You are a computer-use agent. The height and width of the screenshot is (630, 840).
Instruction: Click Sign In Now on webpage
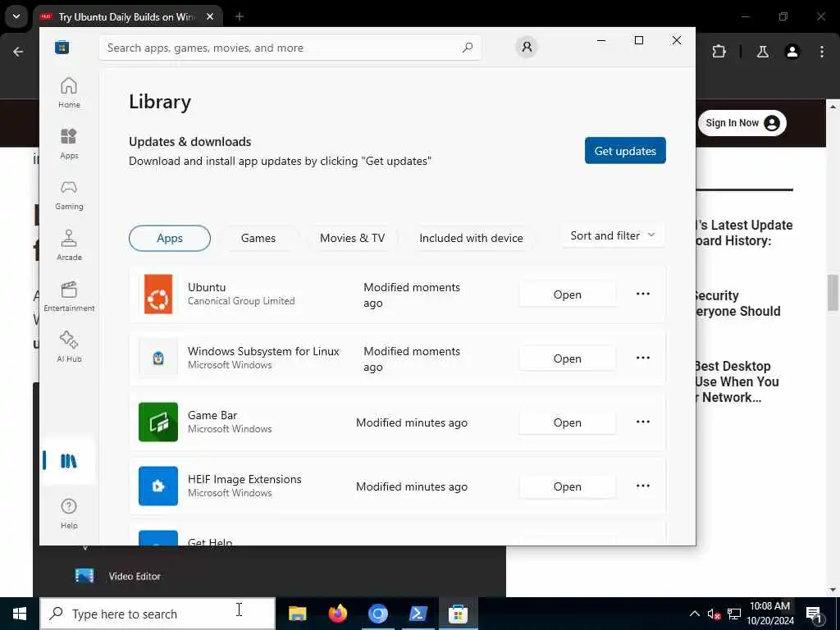[x=742, y=123]
